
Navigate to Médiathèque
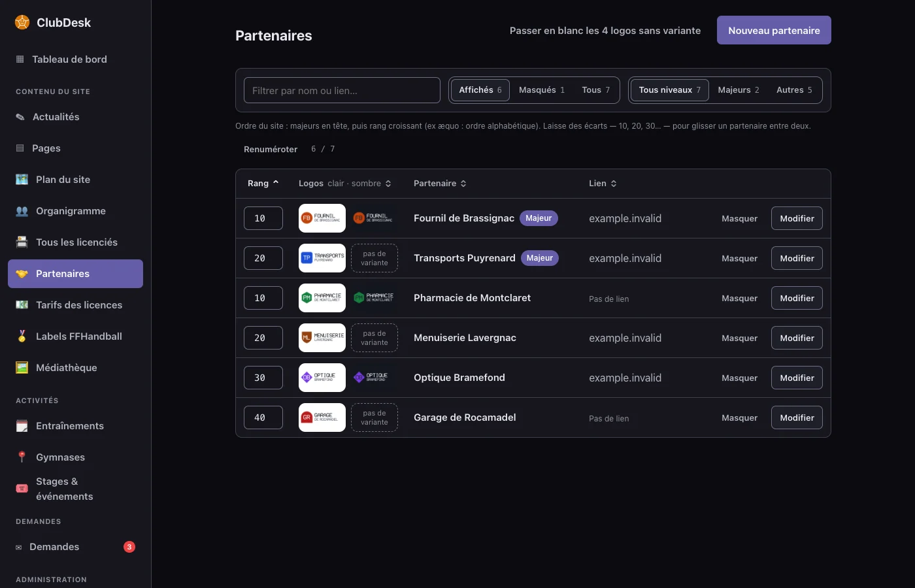[75, 368]
